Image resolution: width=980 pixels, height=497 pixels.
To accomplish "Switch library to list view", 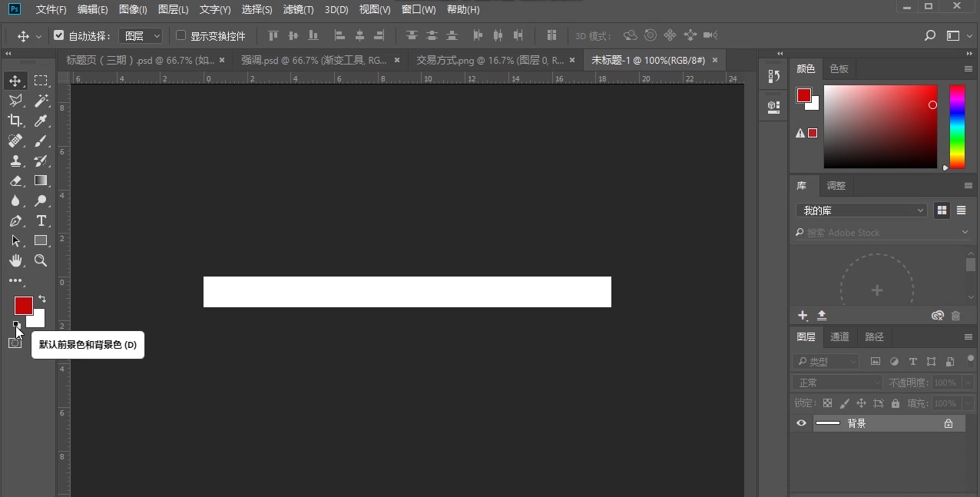I will [x=961, y=210].
